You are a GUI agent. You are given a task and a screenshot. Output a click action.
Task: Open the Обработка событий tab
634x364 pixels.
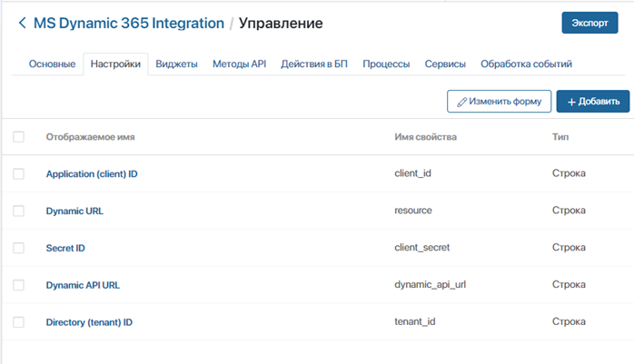pos(526,64)
